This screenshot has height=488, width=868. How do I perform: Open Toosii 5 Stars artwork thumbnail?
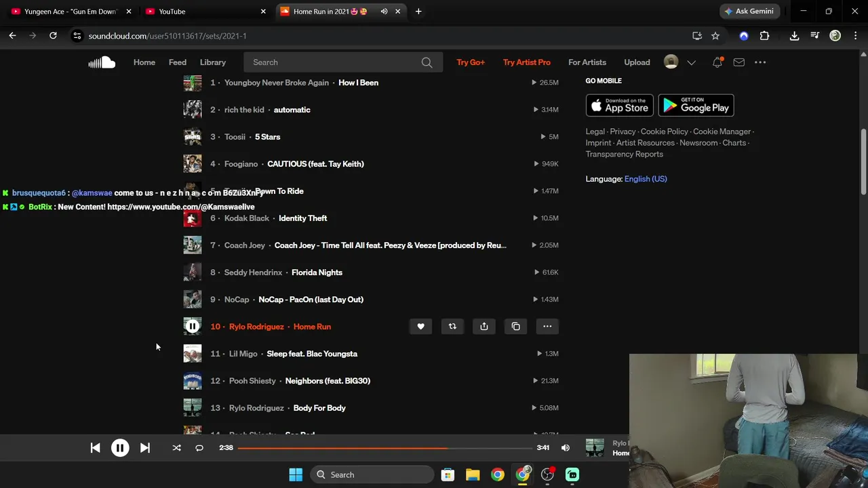193,137
